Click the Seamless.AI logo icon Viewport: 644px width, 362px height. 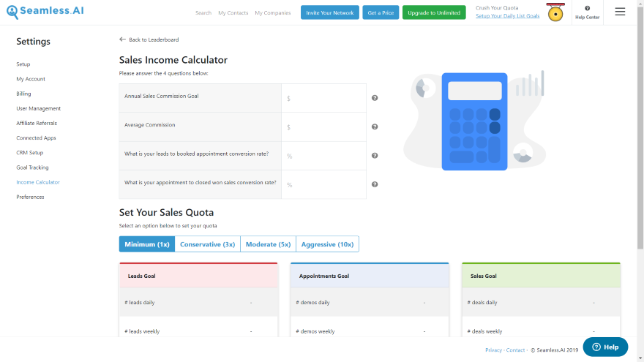12,12
